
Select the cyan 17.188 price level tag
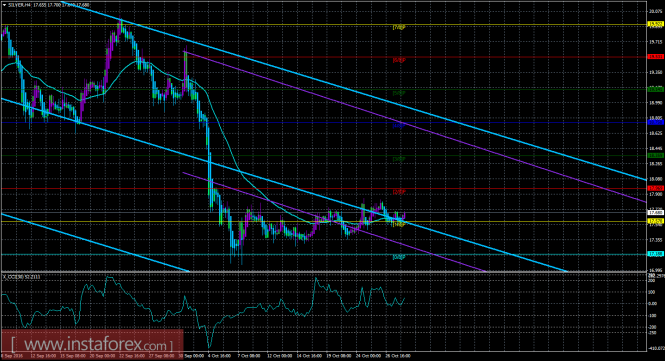point(656,254)
